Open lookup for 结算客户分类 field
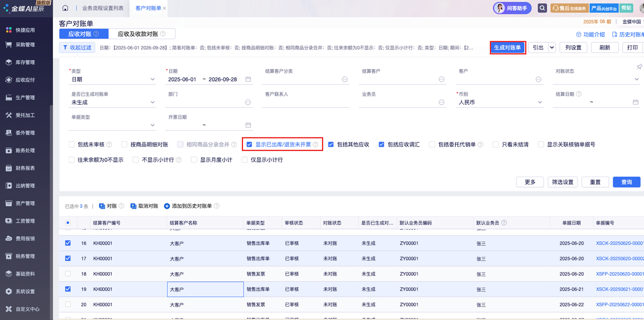This screenshot has width=644, height=320. [x=345, y=79]
